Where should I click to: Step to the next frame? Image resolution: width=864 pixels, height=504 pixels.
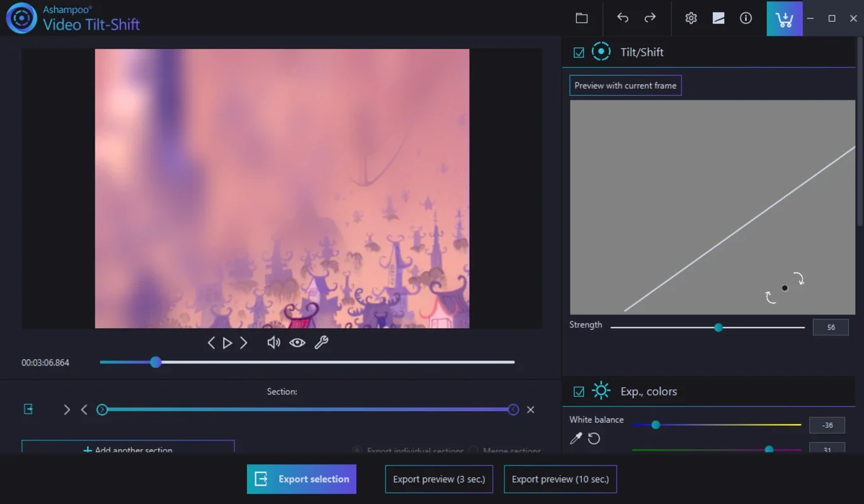[x=244, y=343]
